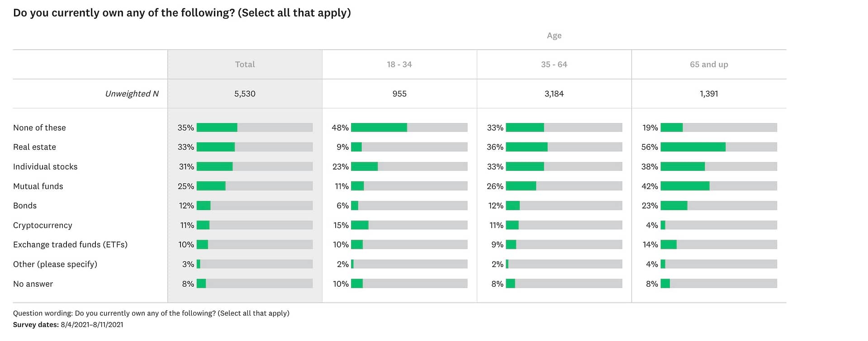Select the Individual stocks row label
The image size is (868, 341).
[x=45, y=166]
